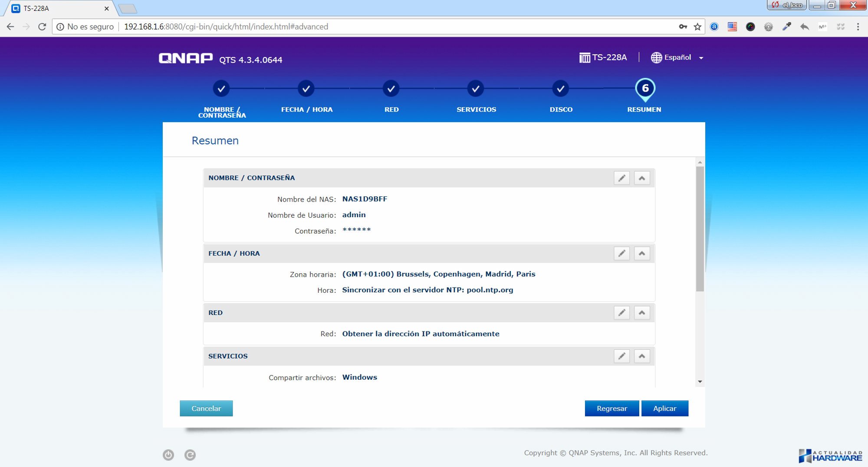Reload the page in the browser
Screen dimensions: 868x467
tap(42, 27)
